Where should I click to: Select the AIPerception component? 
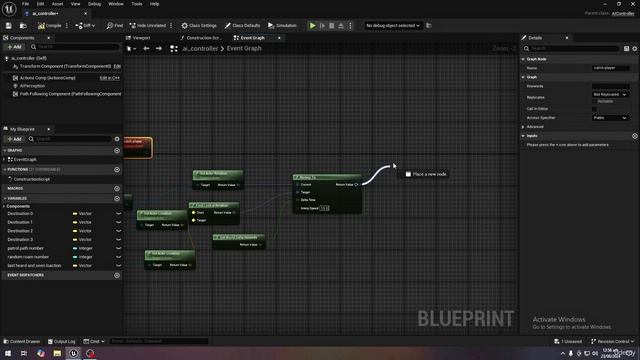[x=32, y=86]
